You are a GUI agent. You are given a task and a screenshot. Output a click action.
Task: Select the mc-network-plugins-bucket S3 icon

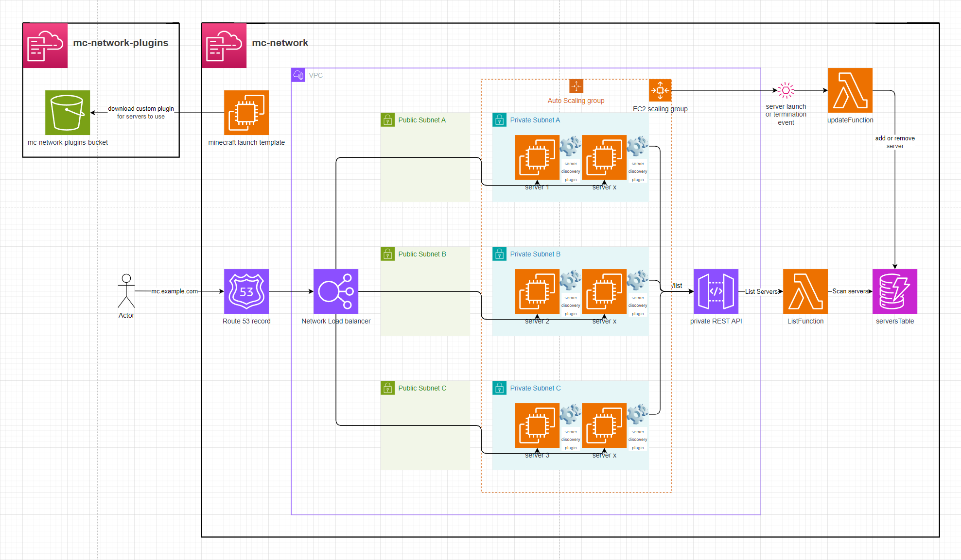pos(68,113)
